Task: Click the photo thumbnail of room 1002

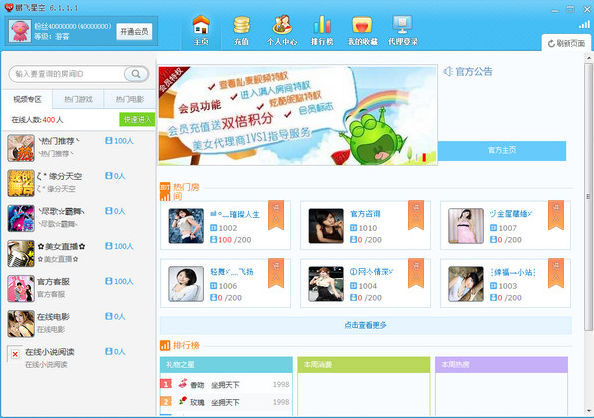Action: (x=186, y=226)
